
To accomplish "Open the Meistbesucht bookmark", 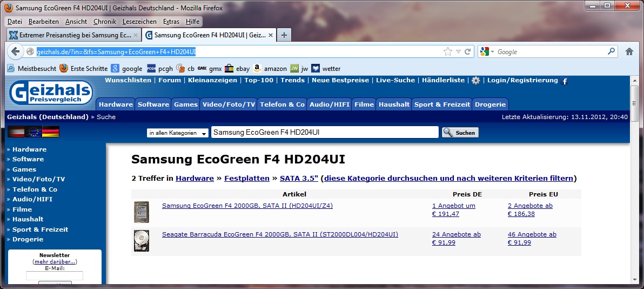I will [x=31, y=68].
